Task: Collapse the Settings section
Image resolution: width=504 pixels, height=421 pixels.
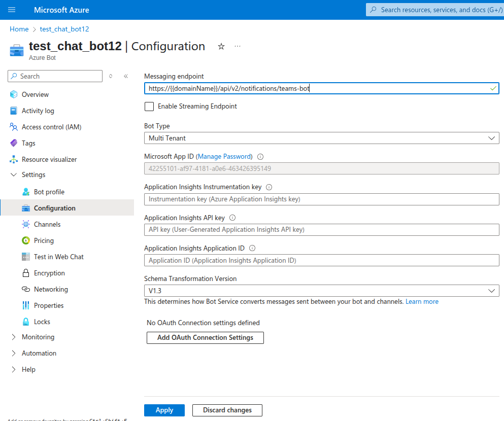Action: tap(14, 174)
